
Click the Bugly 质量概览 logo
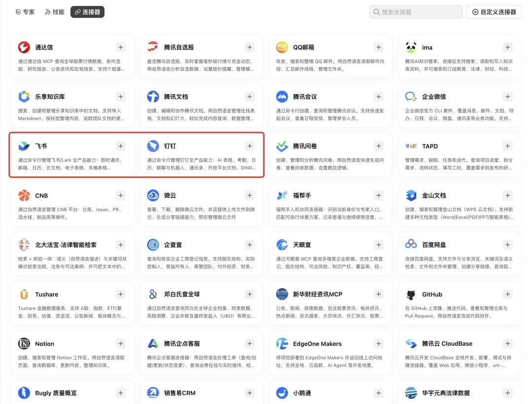pos(24,393)
